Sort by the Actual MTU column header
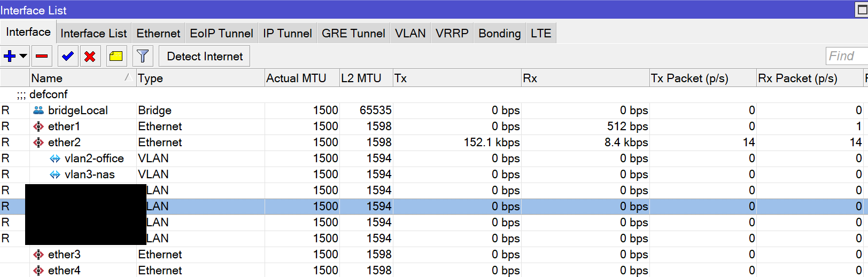 click(301, 78)
